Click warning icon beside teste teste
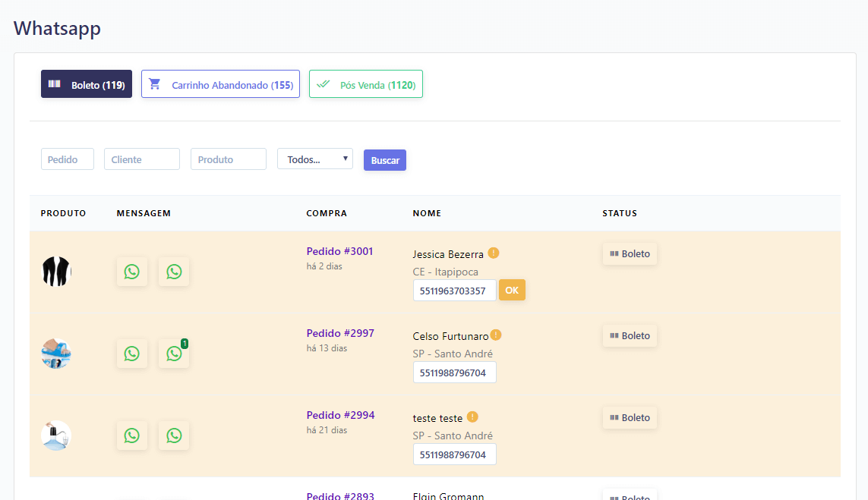 click(x=472, y=417)
